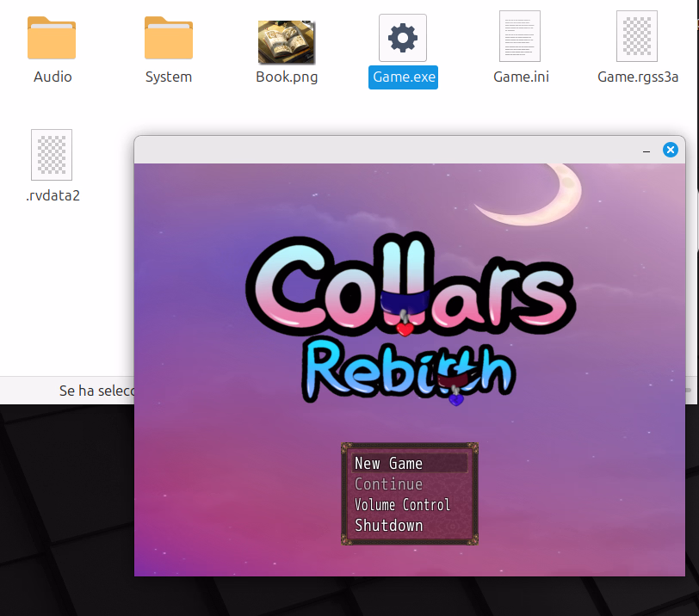Start a New Game in the menu
The height and width of the screenshot is (616, 699).
click(x=408, y=463)
